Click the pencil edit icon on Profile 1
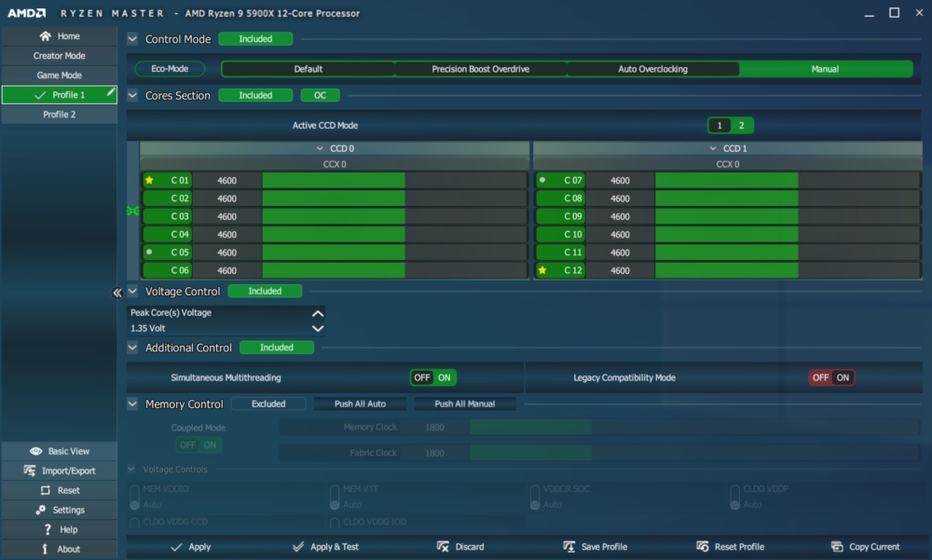932x560 pixels. pos(111,91)
